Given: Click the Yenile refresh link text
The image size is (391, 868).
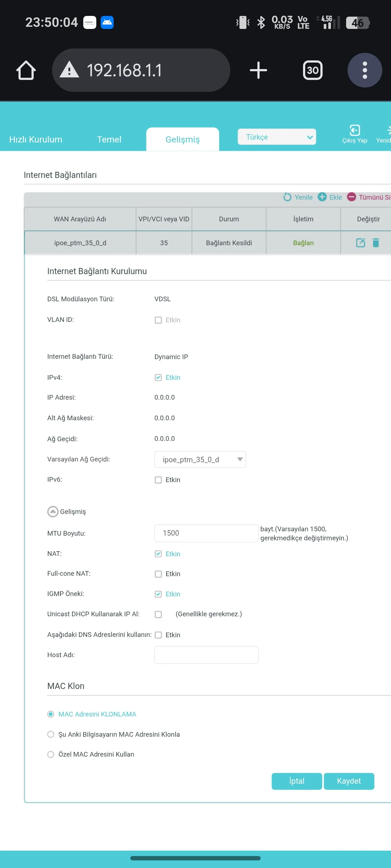Looking at the screenshot, I should (304, 197).
